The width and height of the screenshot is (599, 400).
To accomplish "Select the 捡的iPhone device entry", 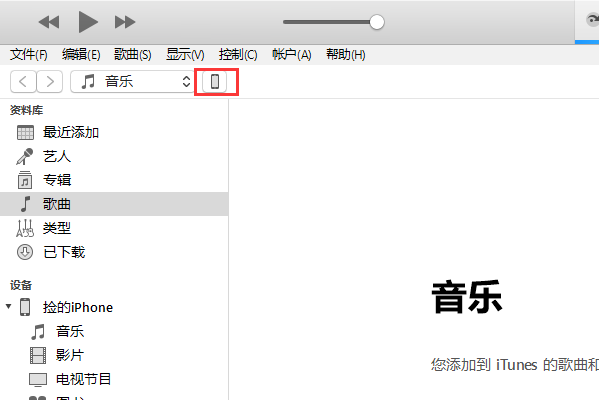I will pyautogui.click(x=115, y=307).
